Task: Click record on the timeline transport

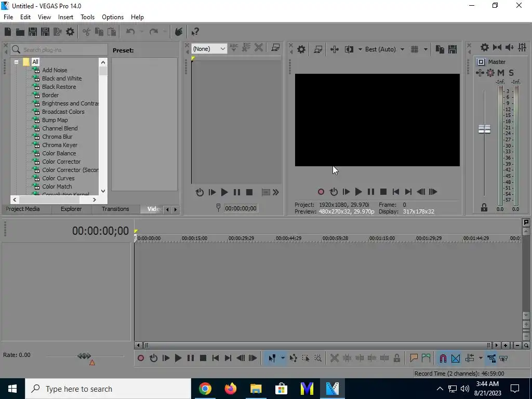Action: (141, 358)
